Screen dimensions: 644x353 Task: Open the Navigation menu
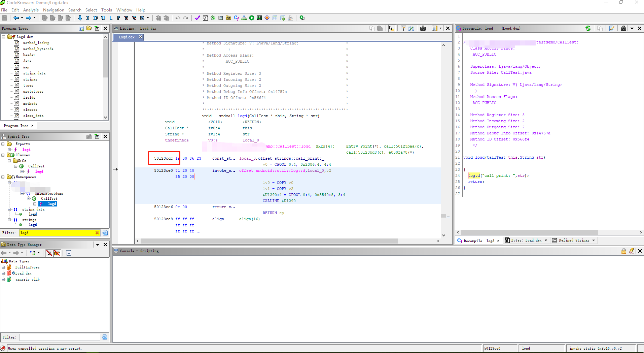(53, 10)
